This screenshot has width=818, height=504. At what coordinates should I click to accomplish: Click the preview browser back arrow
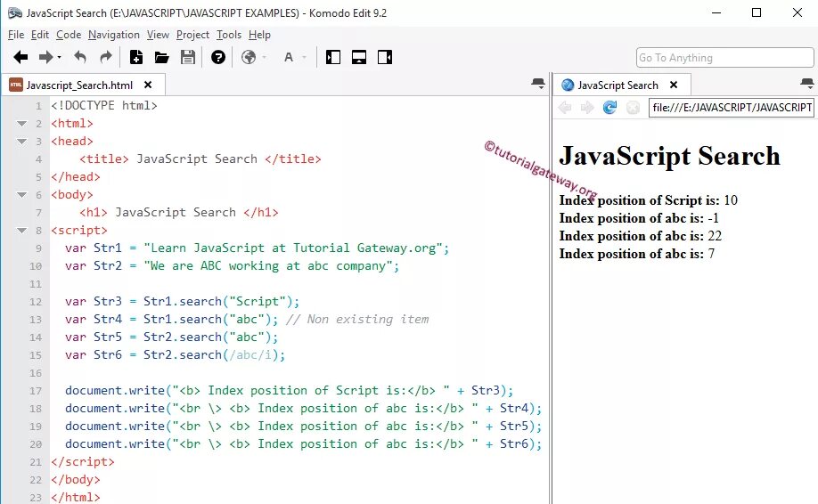(x=564, y=108)
